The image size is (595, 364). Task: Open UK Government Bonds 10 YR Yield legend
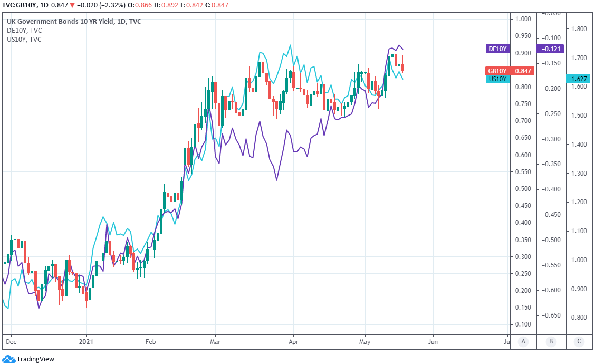74,22
